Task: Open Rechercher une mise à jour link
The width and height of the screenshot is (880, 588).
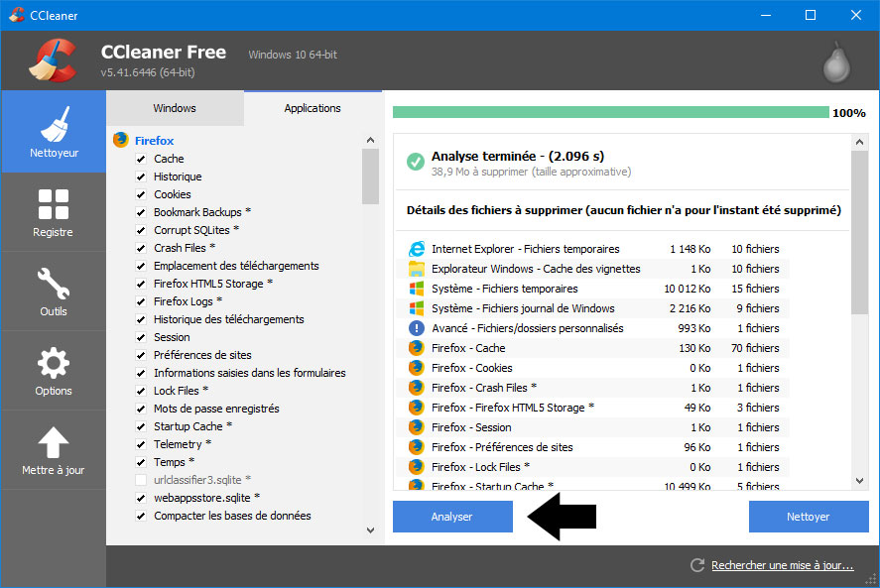Action: pyautogui.click(x=783, y=565)
